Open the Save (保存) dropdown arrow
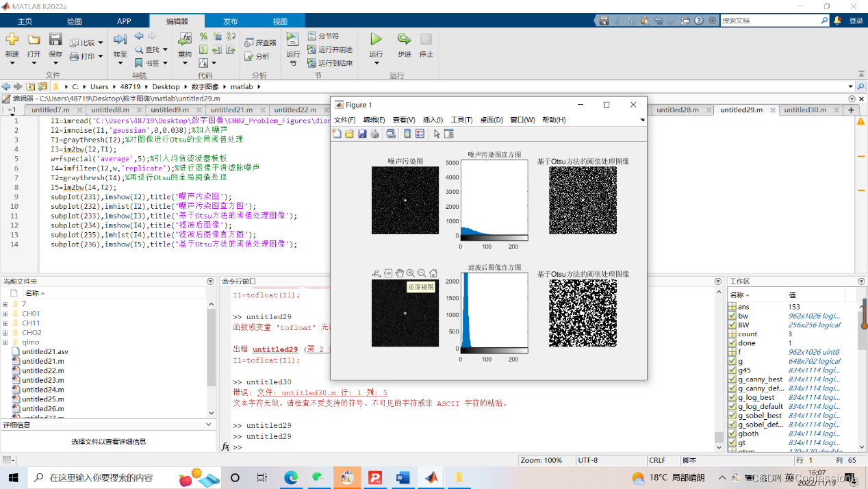868x489 pixels. coord(55,63)
